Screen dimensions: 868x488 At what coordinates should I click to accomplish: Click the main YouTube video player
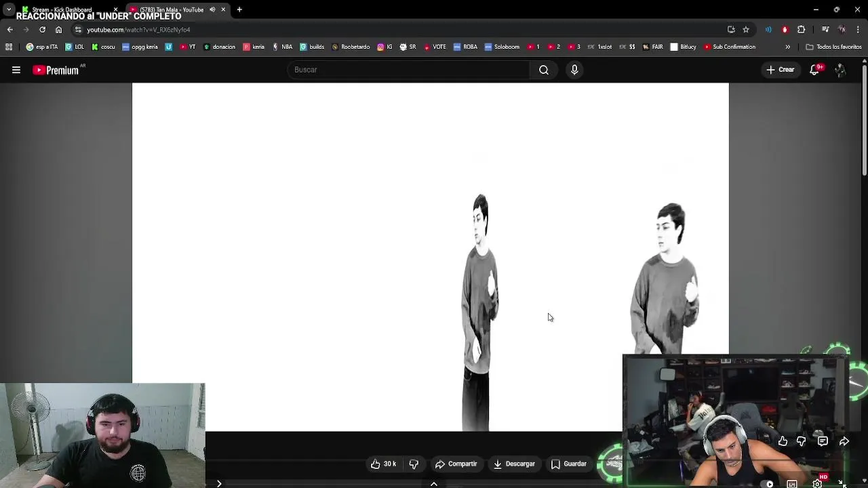pyautogui.click(x=431, y=257)
